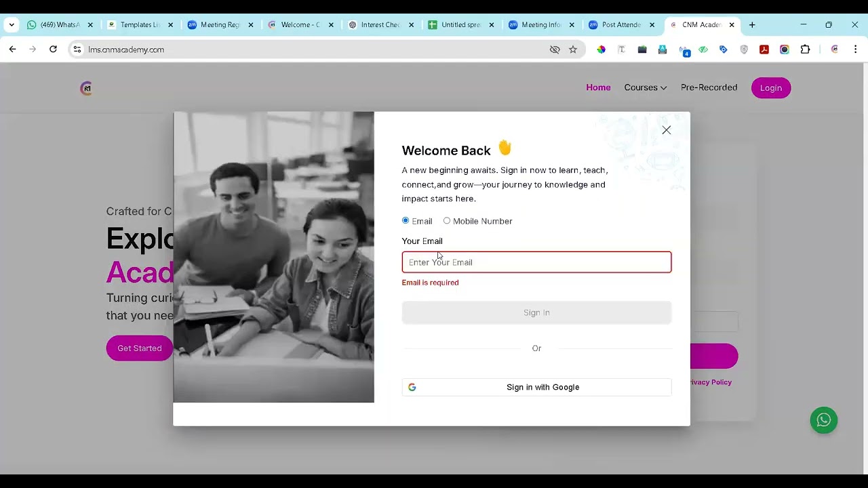Select the Email radio option
The height and width of the screenshot is (488, 868).
[406, 220]
